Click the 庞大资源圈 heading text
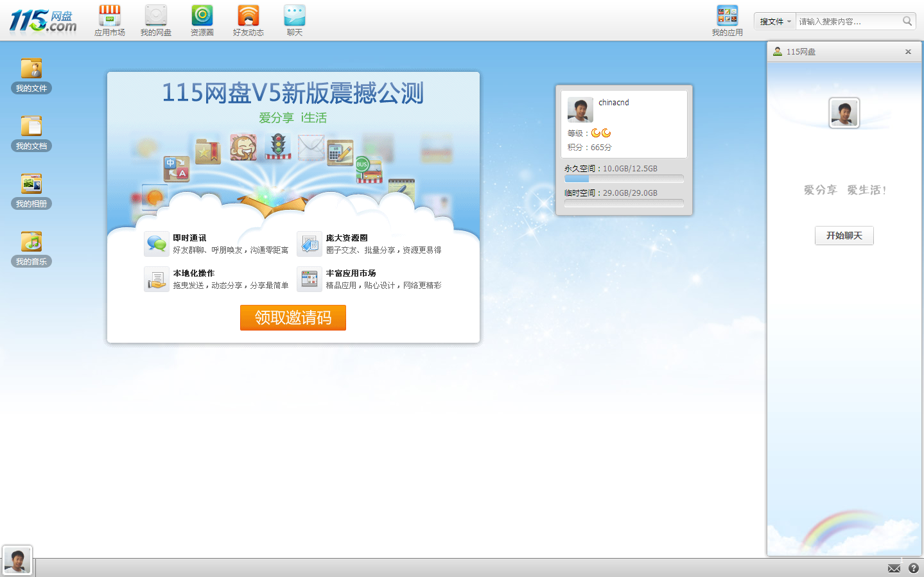Image resolution: width=924 pixels, height=577 pixels. click(x=347, y=238)
